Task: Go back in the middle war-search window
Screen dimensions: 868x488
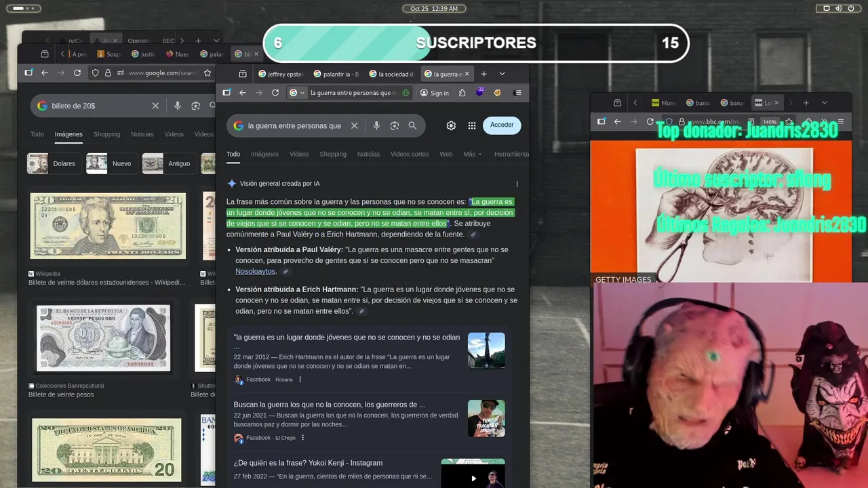Action: coord(243,93)
